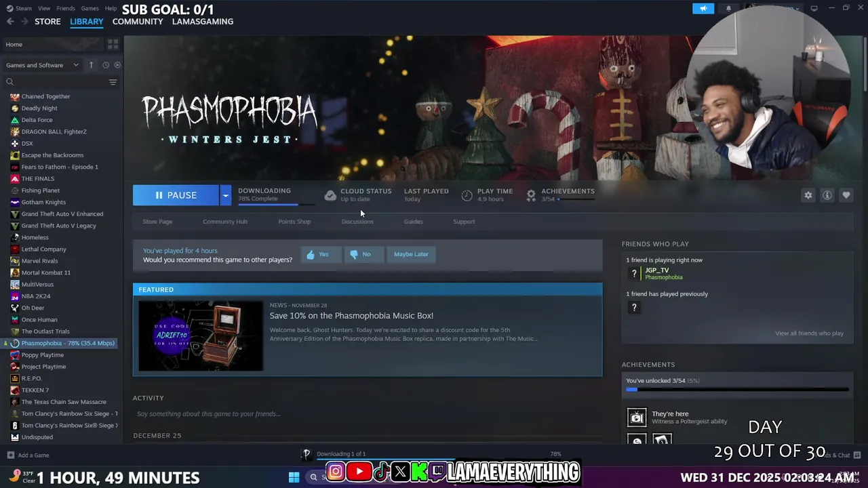Select Chained Together in game list

point(45,96)
